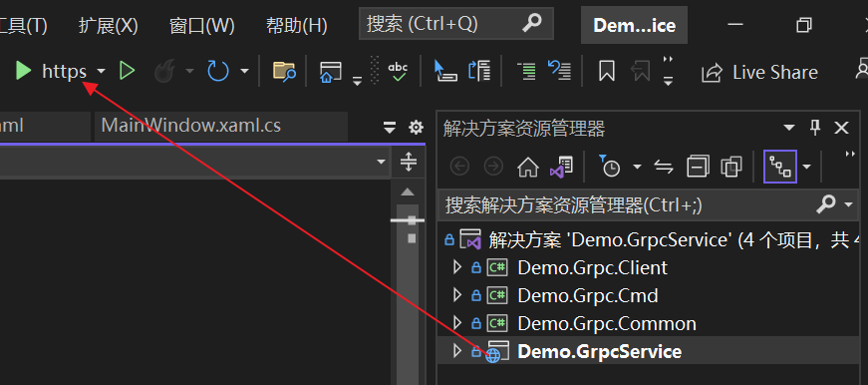868x385 pixels.
Task: Start without debugging via outlined play icon
Action: coord(128,71)
